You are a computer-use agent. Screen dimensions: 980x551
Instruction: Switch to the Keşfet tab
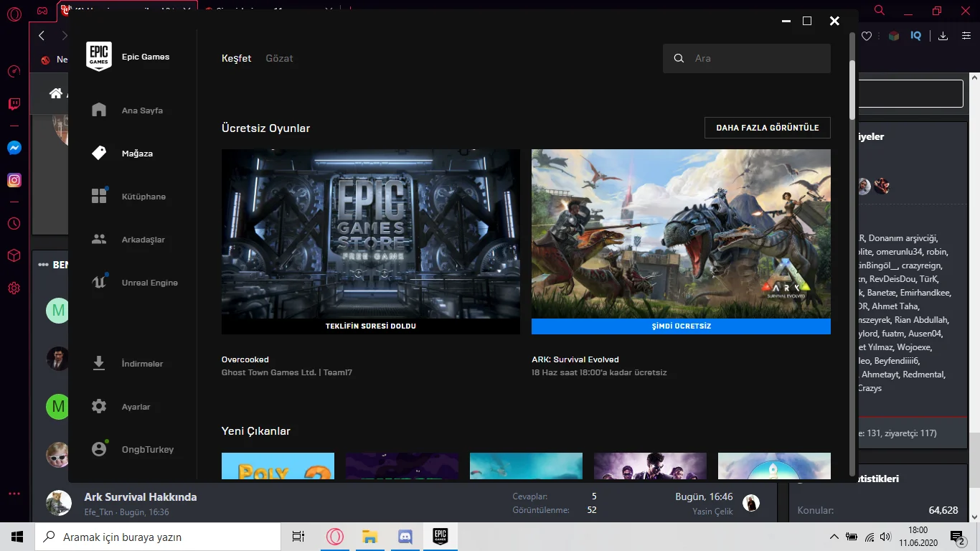(x=237, y=58)
